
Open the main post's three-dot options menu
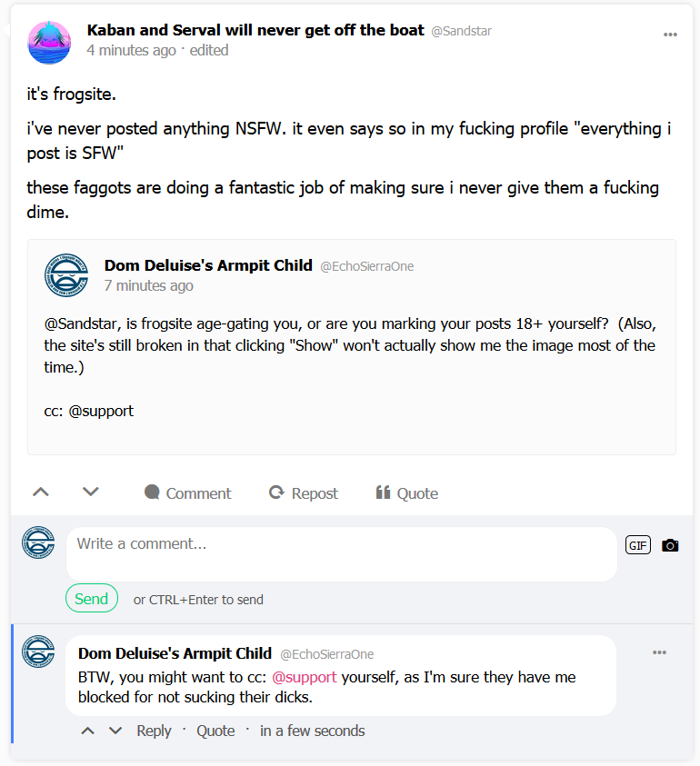(x=670, y=35)
